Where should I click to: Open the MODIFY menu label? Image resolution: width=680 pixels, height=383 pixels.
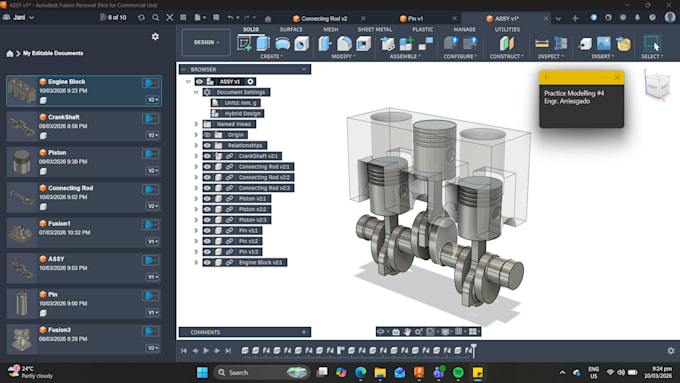[x=343, y=56]
